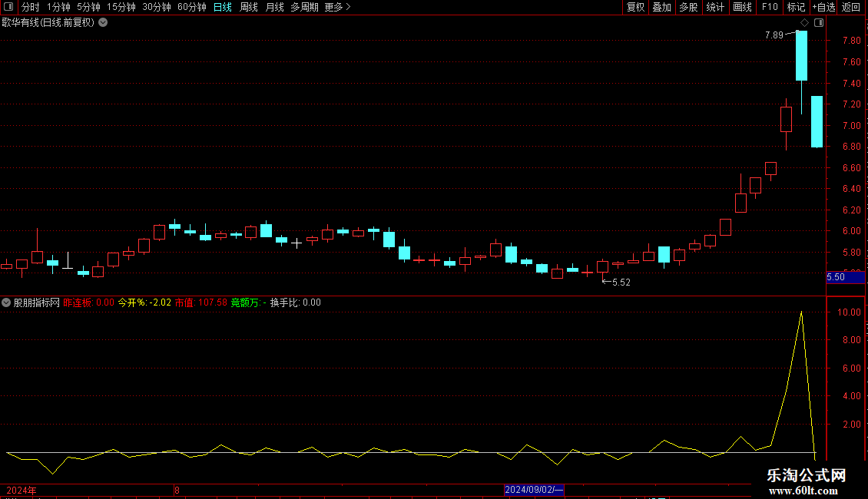Screen dimensions: 868x499
Task: Click 返回 to go back
Action: pos(851,7)
